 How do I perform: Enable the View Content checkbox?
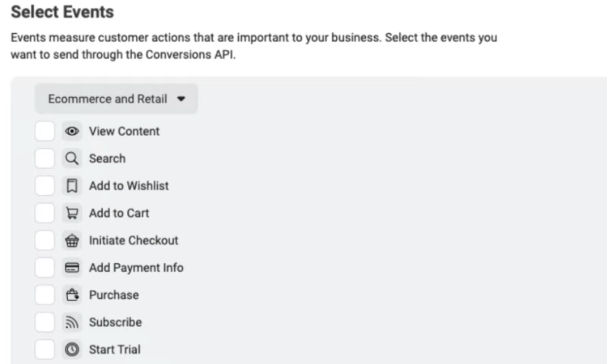(x=44, y=132)
